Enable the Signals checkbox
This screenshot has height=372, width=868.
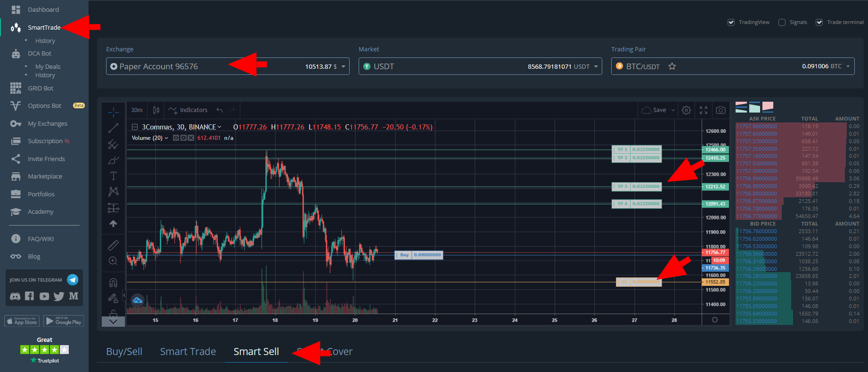pos(782,22)
